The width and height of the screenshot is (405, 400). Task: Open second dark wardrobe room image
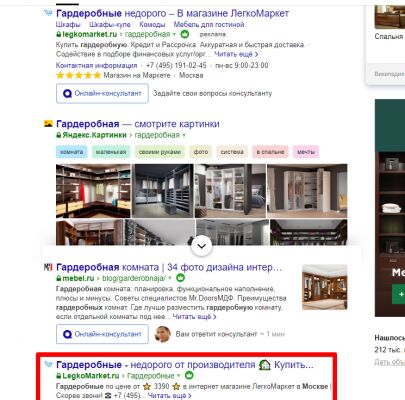[163, 191]
